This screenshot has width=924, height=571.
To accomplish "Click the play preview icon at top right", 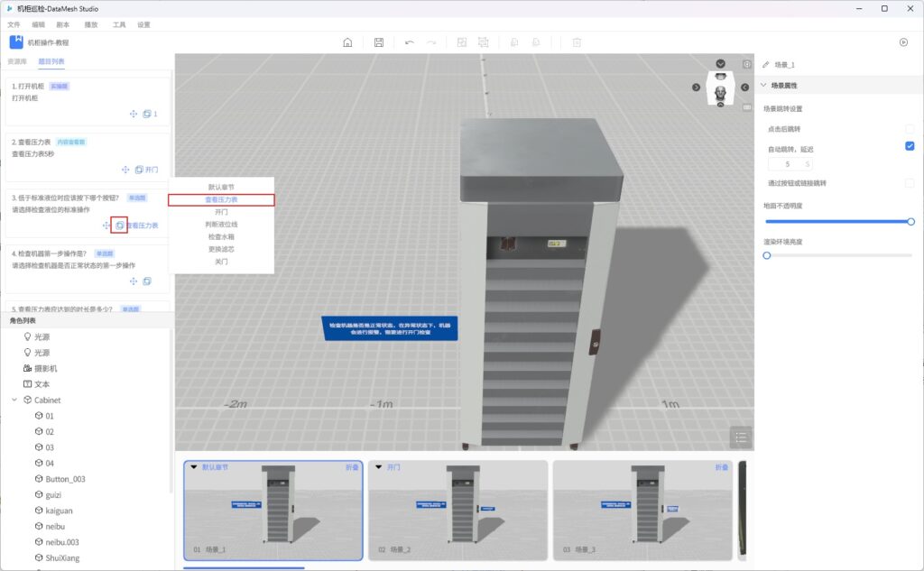I will [903, 42].
